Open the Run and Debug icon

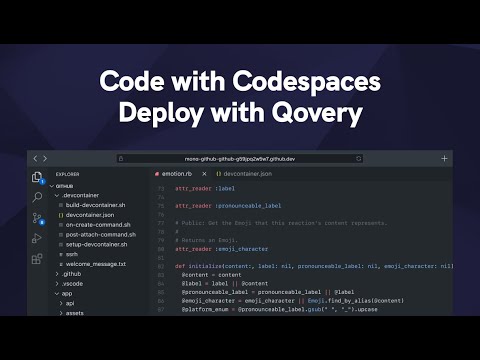pyautogui.click(x=37, y=238)
